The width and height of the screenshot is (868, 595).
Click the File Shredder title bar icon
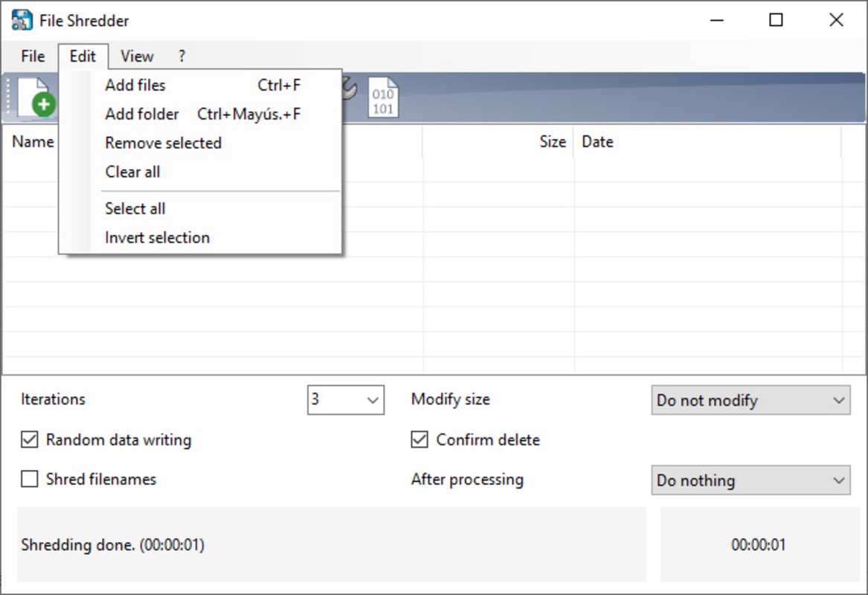coord(22,20)
